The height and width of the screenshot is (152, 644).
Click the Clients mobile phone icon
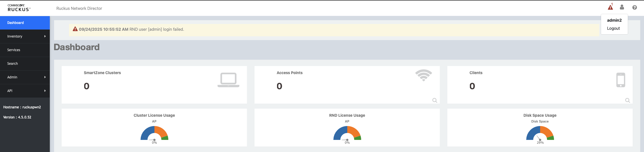click(620, 80)
